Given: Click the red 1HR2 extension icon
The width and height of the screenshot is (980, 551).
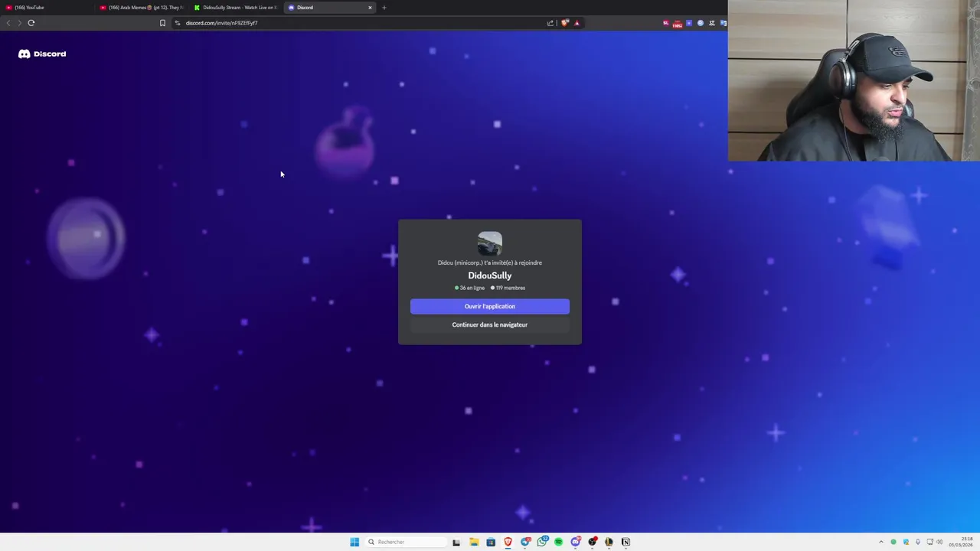Looking at the screenshot, I should [677, 24].
